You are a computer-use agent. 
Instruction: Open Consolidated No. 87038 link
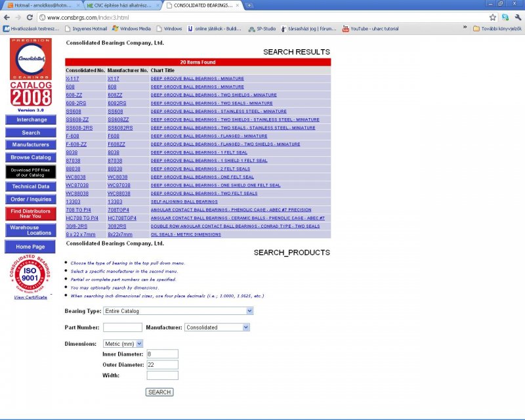coord(73,161)
